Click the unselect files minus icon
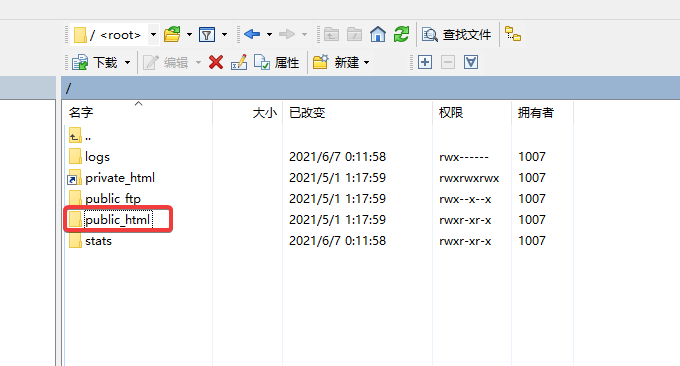Viewport: 680px width, 366px height. [448, 62]
